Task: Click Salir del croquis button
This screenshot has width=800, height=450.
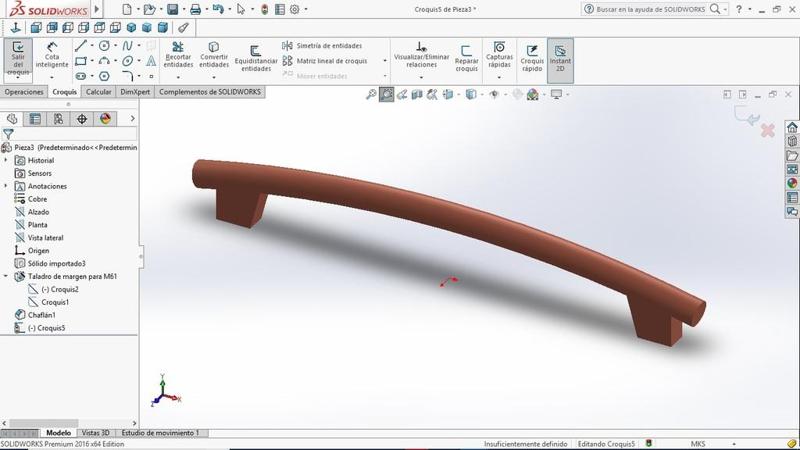Action: pyautogui.click(x=18, y=60)
